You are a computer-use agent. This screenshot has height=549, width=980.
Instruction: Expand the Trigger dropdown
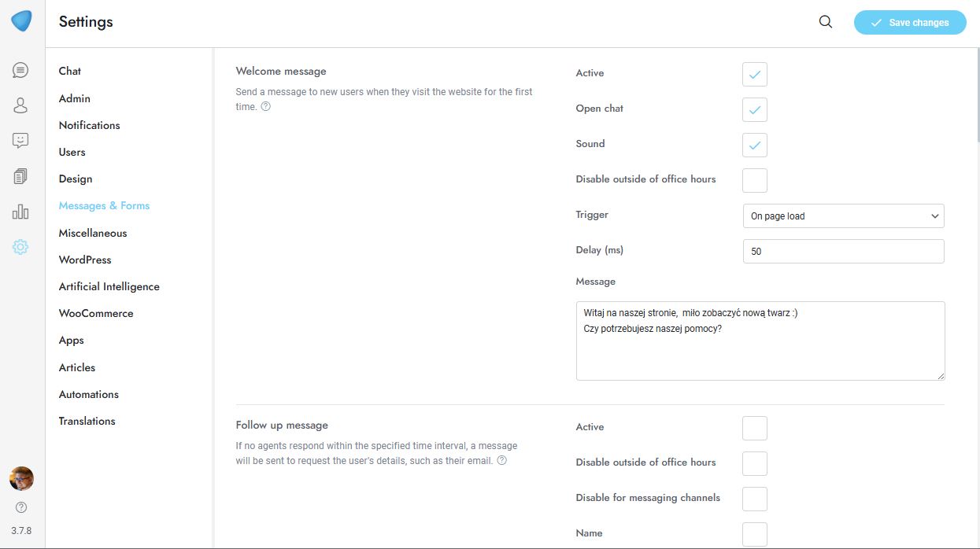[843, 216]
